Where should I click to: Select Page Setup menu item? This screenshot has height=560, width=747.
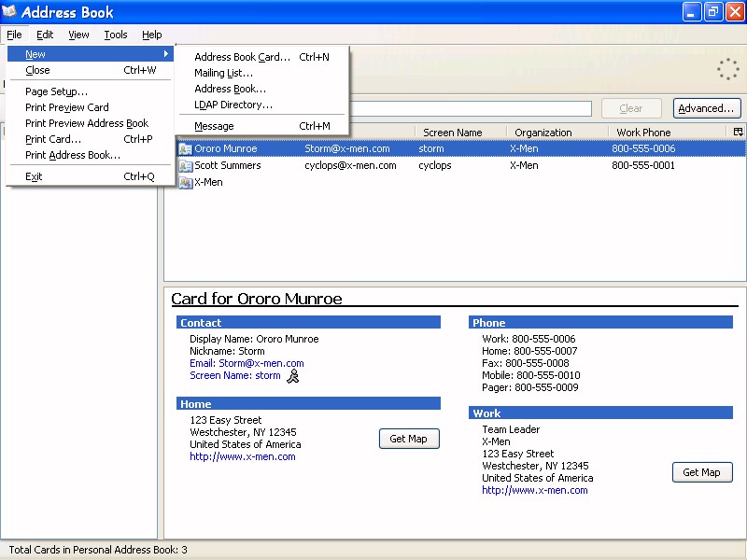(x=91, y=91)
